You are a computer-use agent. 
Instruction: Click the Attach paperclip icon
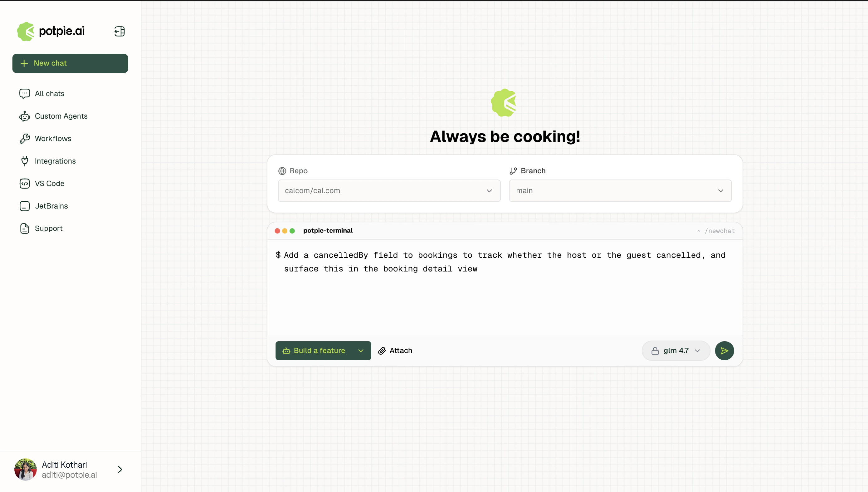point(382,350)
